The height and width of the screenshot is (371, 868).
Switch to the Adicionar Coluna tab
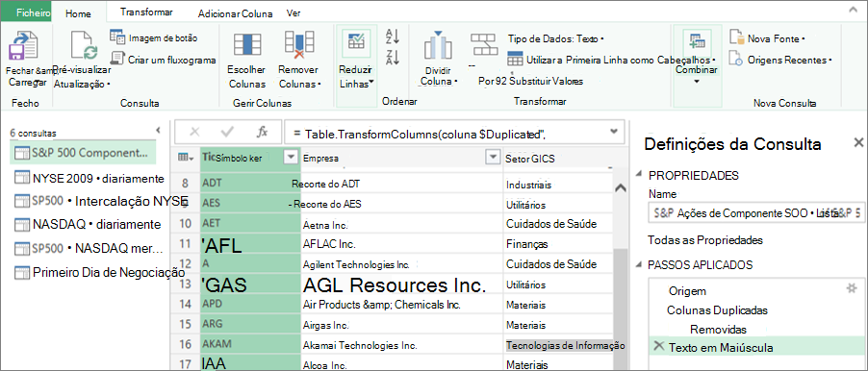235,13
